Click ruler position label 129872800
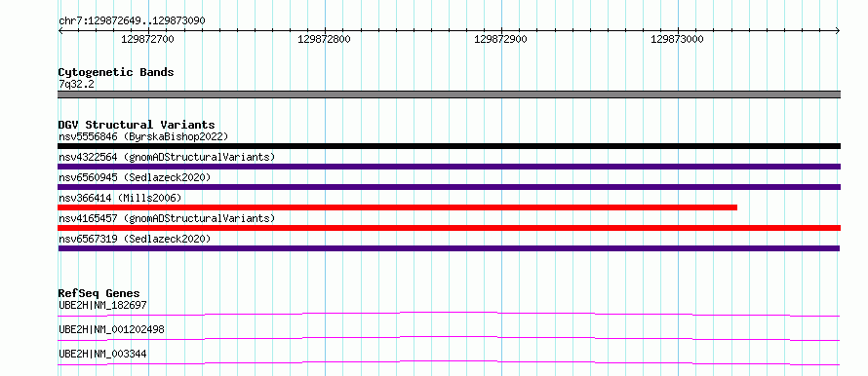Viewport: 868px width, 376px height. click(x=324, y=39)
